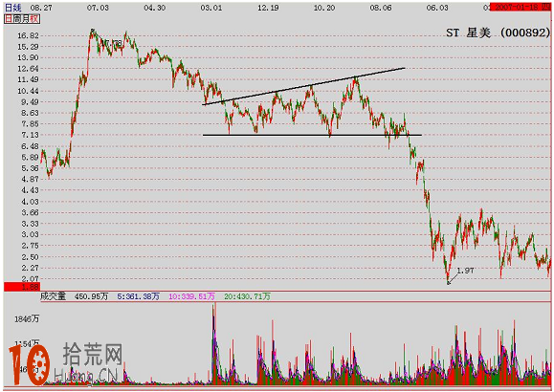Viewport: 554px width, 392px height.
Task: Click the 8.63 price axis label
Action: [x=30, y=113]
